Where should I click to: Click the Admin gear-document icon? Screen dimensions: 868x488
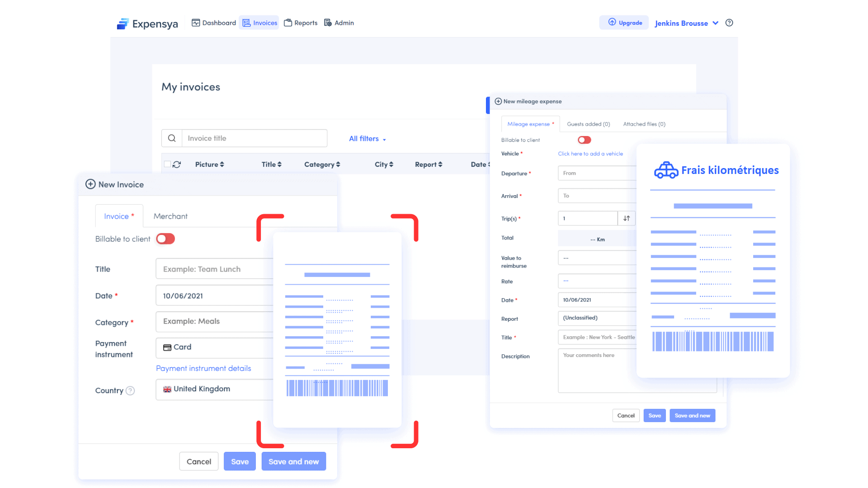coord(328,23)
